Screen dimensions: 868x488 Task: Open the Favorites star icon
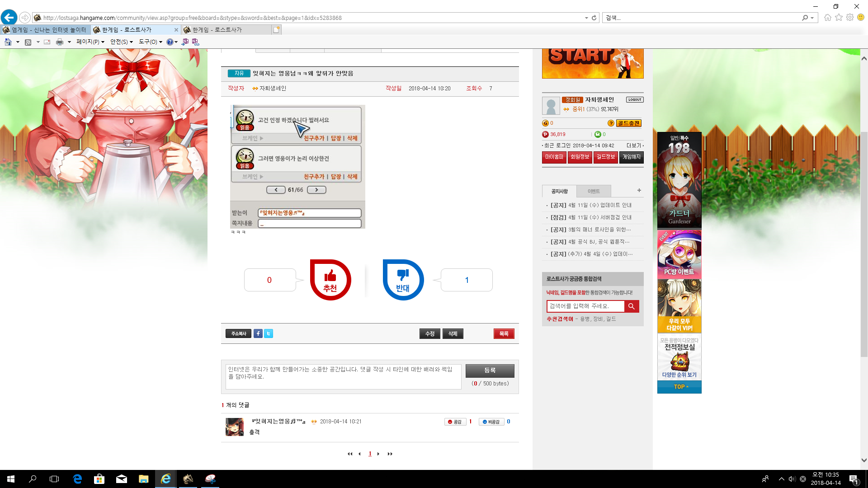(839, 17)
